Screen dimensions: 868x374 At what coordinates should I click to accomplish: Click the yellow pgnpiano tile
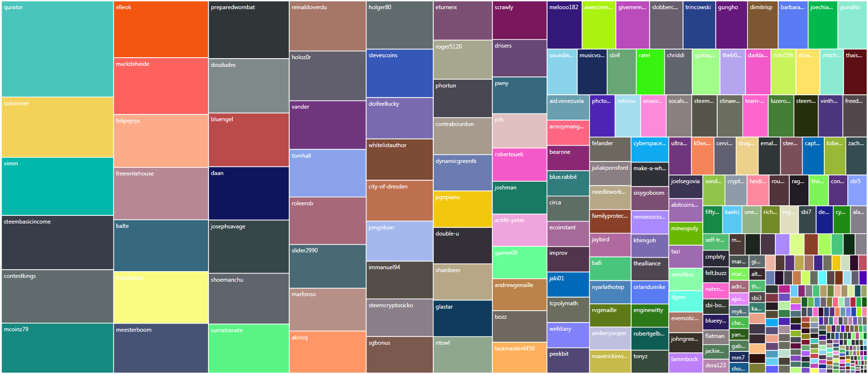pyautogui.click(x=463, y=210)
